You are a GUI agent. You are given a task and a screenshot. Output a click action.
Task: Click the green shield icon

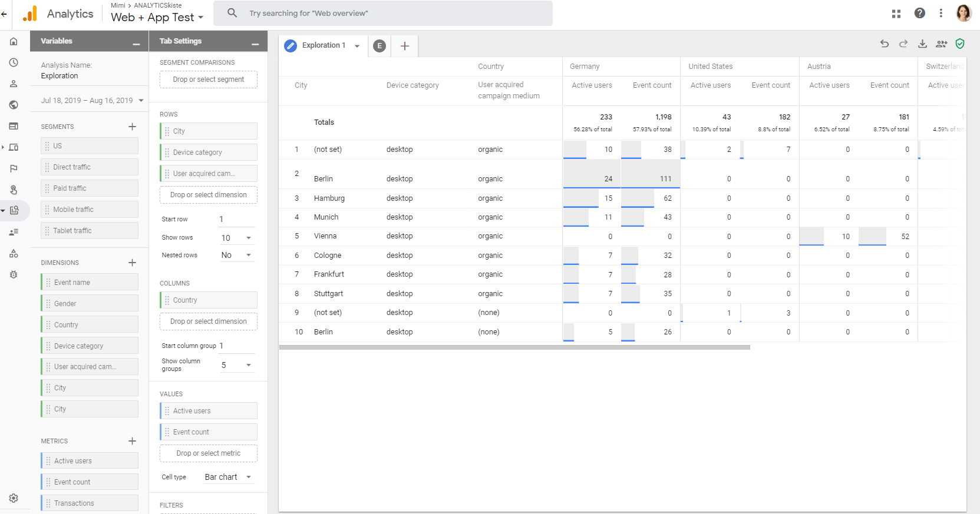click(x=960, y=44)
